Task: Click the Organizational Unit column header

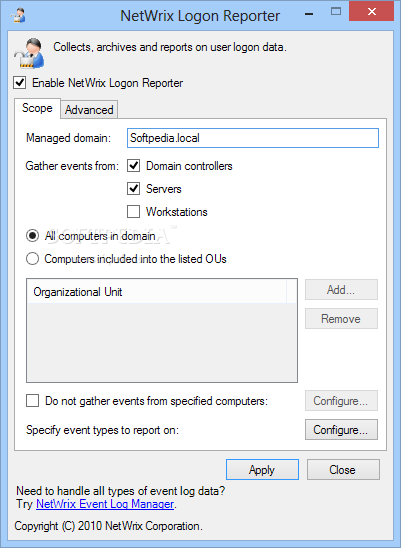Action: [x=156, y=292]
